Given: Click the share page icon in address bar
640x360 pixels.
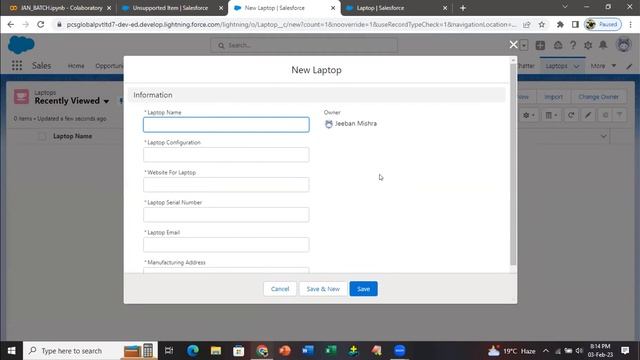Looking at the screenshot, I should 527,24.
